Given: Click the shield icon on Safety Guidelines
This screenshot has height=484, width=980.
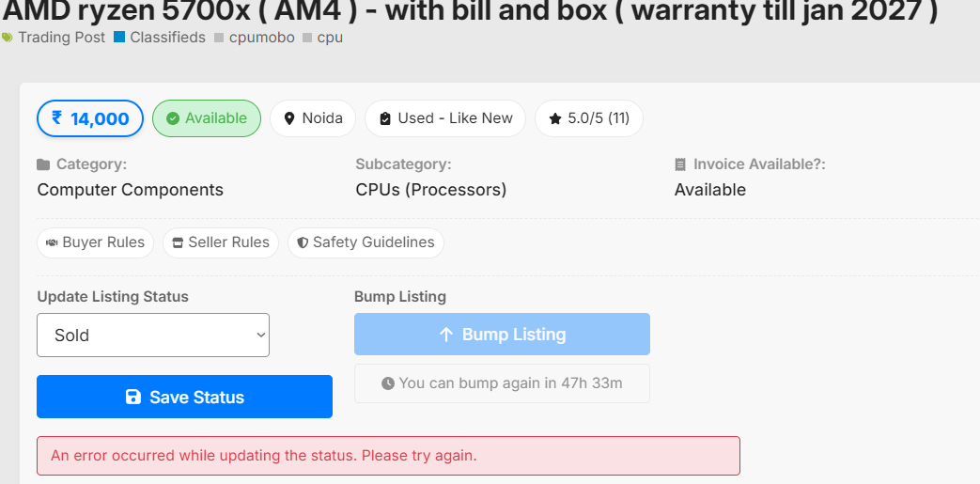Looking at the screenshot, I should [x=303, y=242].
